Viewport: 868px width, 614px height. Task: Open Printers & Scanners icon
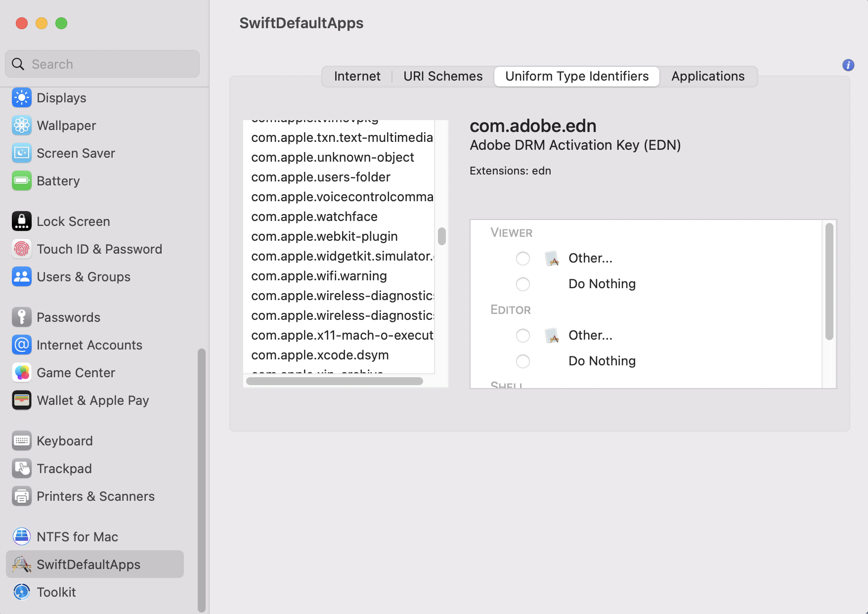pyautogui.click(x=22, y=496)
